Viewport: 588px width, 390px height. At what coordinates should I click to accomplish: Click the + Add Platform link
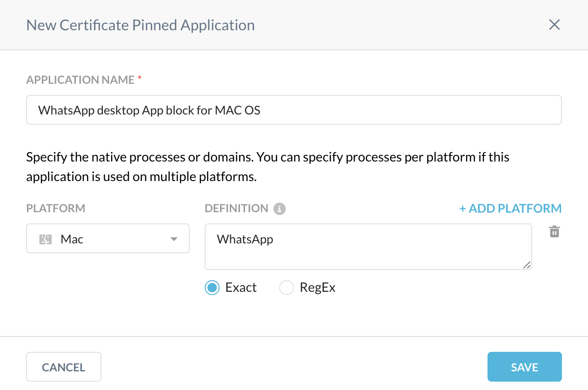pyautogui.click(x=510, y=208)
